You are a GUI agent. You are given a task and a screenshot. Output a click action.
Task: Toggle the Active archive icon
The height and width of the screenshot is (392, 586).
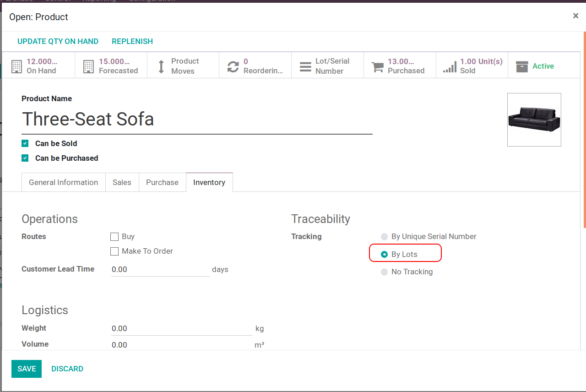(x=522, y=66)
